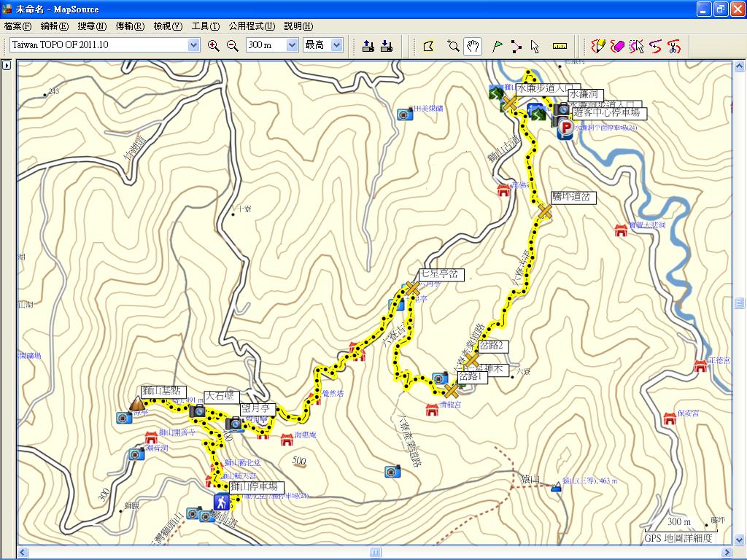Open the 300 m zoom scale dropdown
The image size is (747, 560).
click(292, 45)
